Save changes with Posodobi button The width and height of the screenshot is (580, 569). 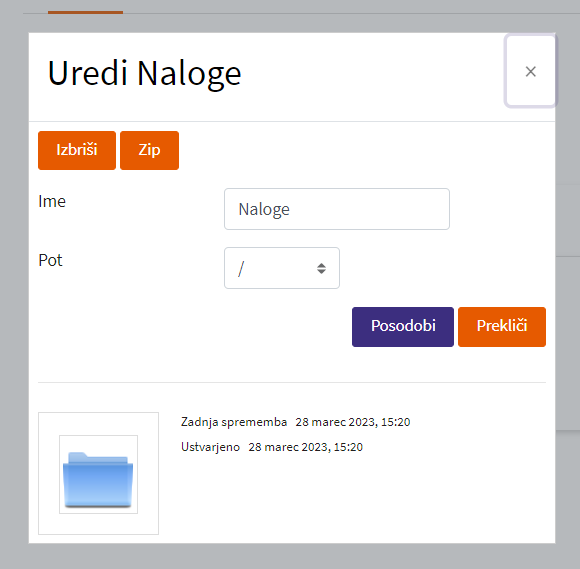tap(403, 327)
